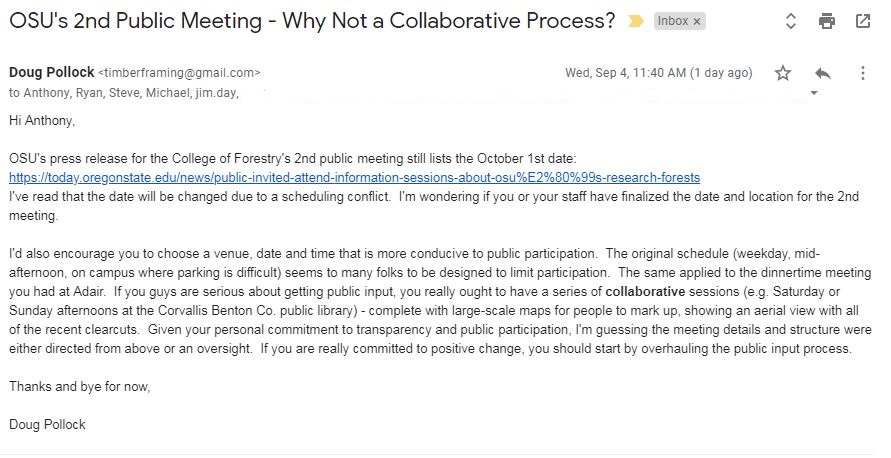This screenshot has height=458, width=891.
Task: Click the Wed, Sep 4 timestamp
Action: 659,73
